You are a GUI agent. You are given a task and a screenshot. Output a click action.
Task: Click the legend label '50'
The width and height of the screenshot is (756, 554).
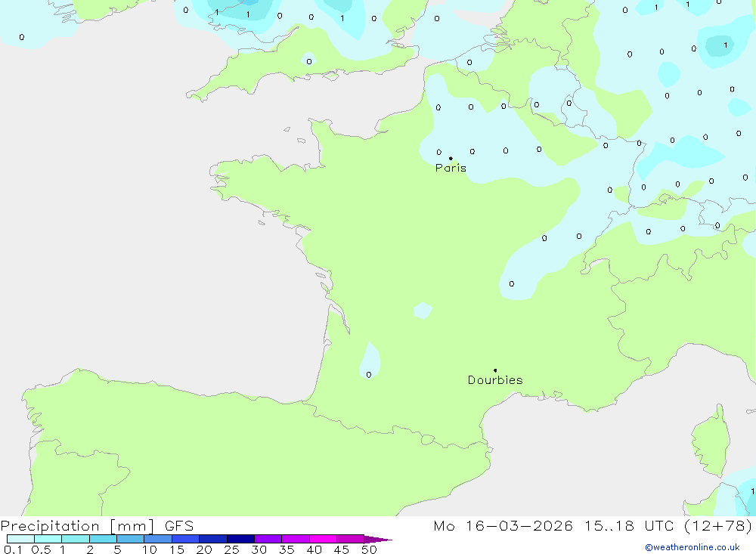pos(369,549)
